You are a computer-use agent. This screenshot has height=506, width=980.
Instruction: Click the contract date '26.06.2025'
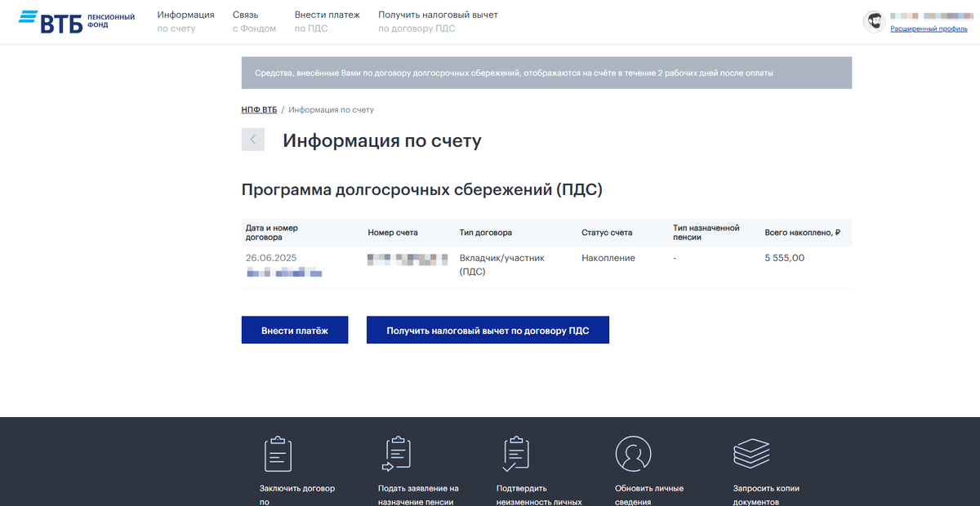tap(271, 258)
